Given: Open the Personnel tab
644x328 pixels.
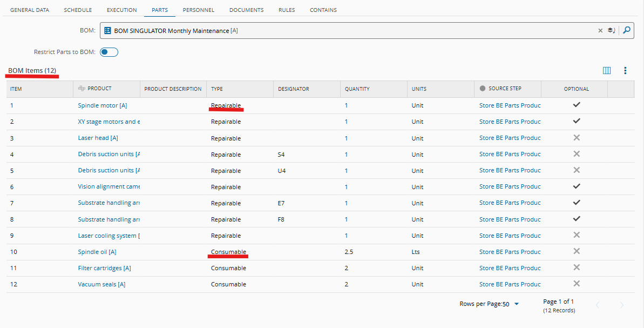Looking at the screenshot, I should (198, 10).
